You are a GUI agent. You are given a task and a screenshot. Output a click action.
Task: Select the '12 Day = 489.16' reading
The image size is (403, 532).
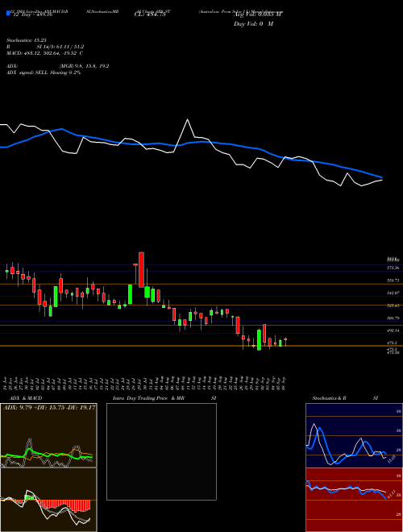coord(32,15)
